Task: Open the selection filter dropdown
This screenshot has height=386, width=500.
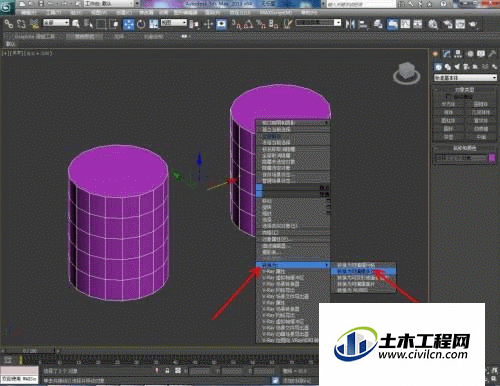Action: (56, 23)
